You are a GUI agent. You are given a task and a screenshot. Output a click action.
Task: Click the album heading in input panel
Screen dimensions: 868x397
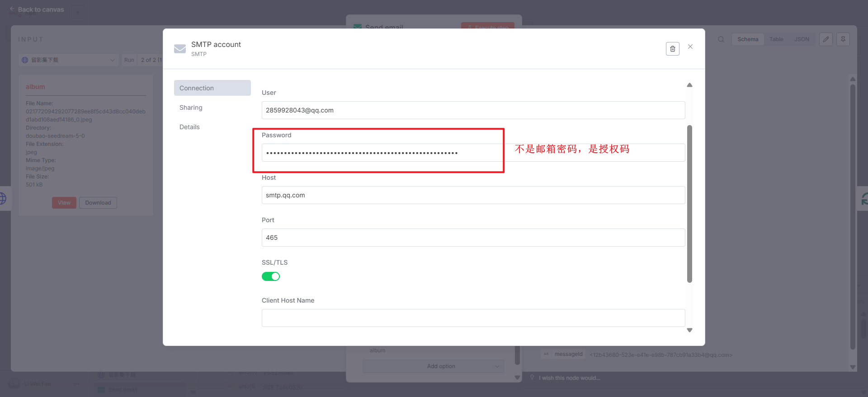(x=35, y=87)
